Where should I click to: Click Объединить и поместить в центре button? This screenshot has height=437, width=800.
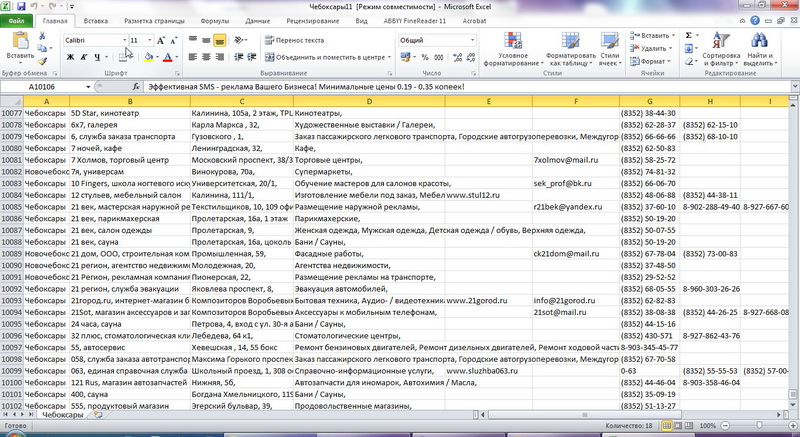328,57
